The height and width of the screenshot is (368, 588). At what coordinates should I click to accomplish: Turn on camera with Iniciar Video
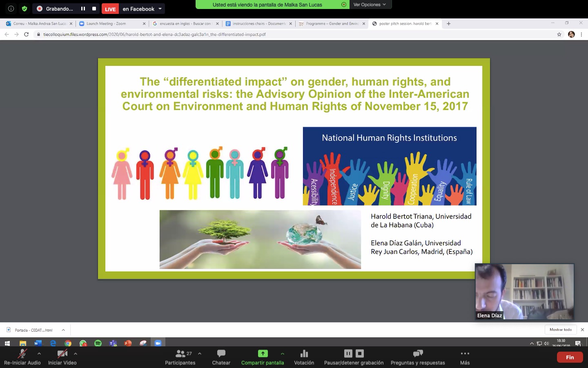(x=62, y=354)
